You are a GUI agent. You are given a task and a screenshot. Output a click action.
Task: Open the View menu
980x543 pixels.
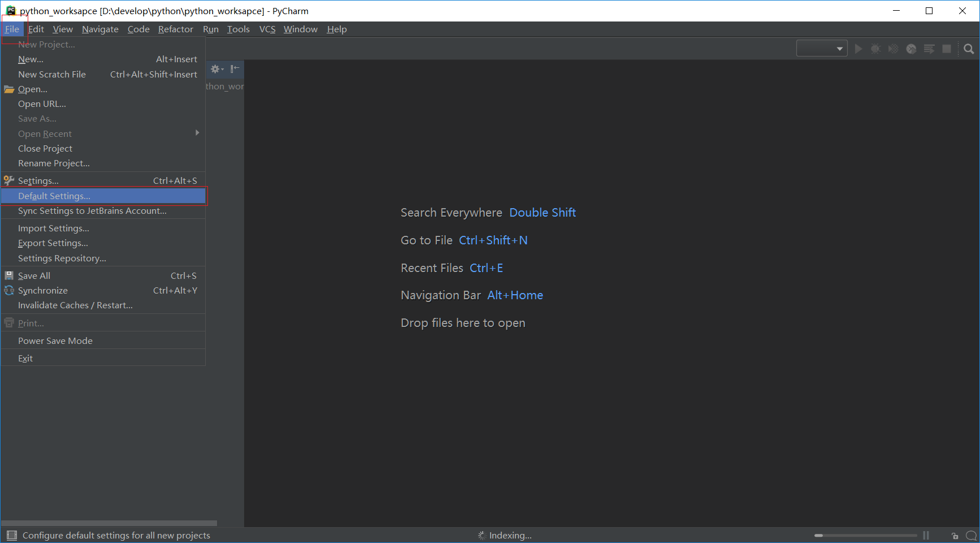click(x=63, y=29)
